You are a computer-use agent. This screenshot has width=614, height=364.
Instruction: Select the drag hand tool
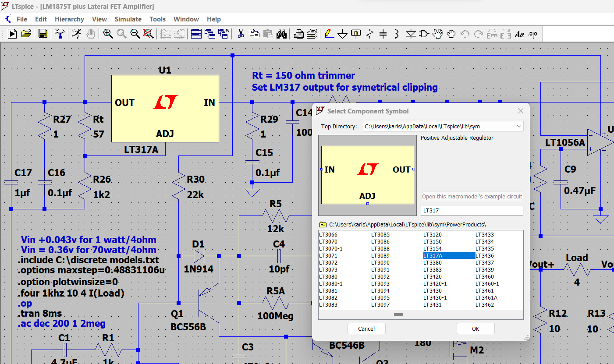coord(451,33)
